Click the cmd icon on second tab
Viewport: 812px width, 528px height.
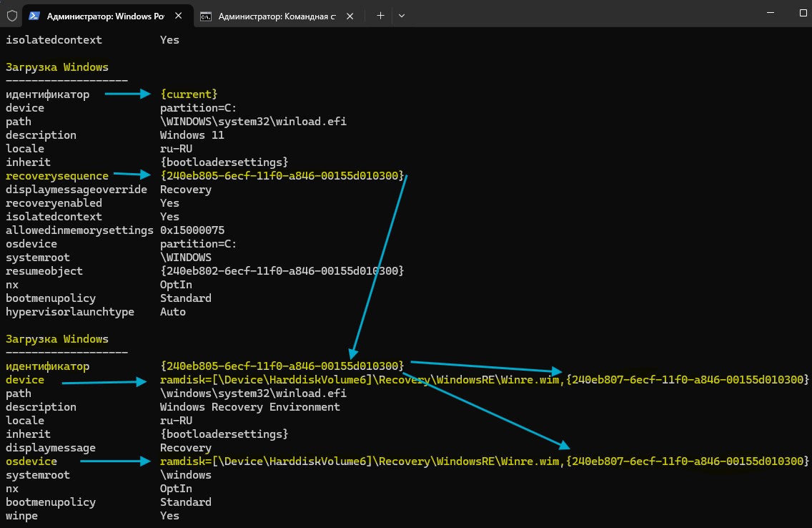206,16
